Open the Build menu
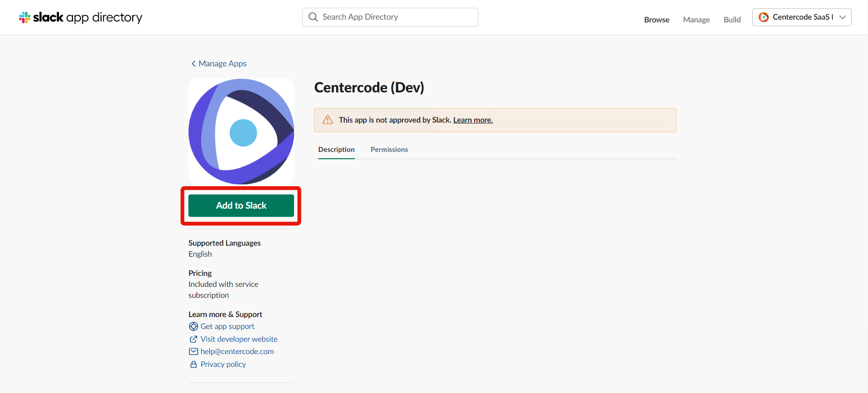This screenshot has width=868, height=393. coord(732,20)
